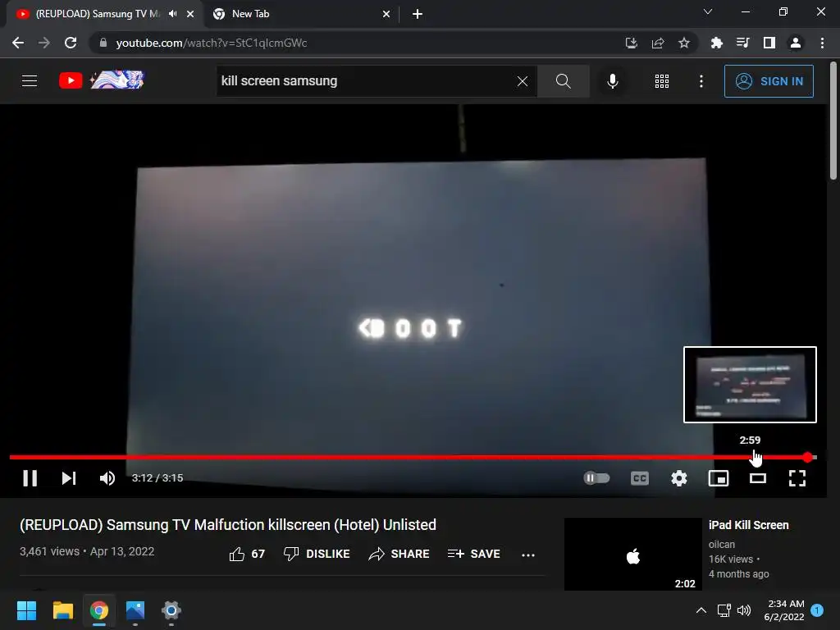Viewport: 840px width, 630px height.
Task: Open the Chrome three-dot menu
Action: click(x=822, y=43)
